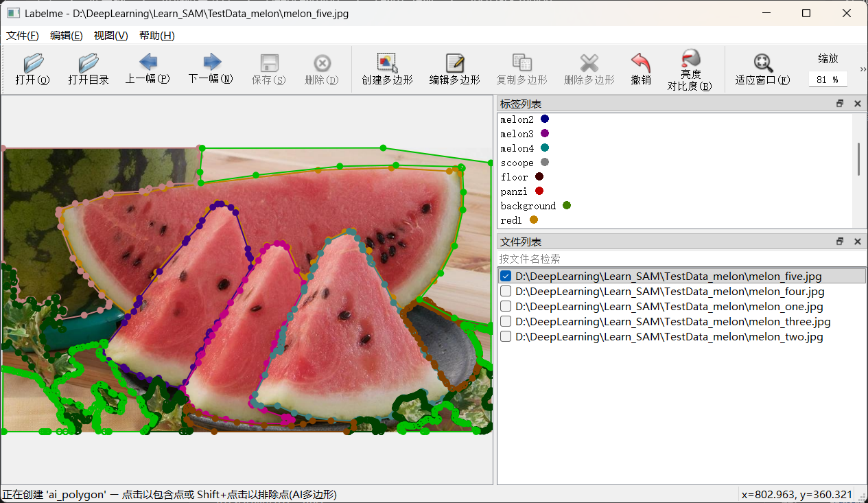Close the 文件列表 panel
This screenshot has height=503, width=868.
[x=857, y=242]
